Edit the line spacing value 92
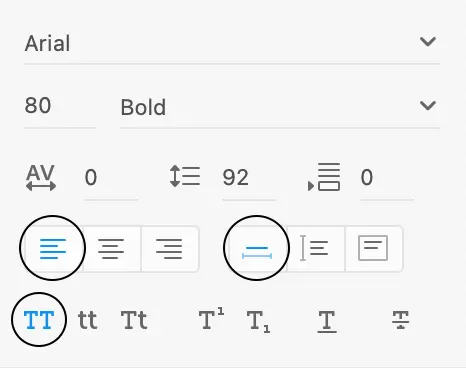This screenshot has width=466, height=368. (x=249, y=178)
